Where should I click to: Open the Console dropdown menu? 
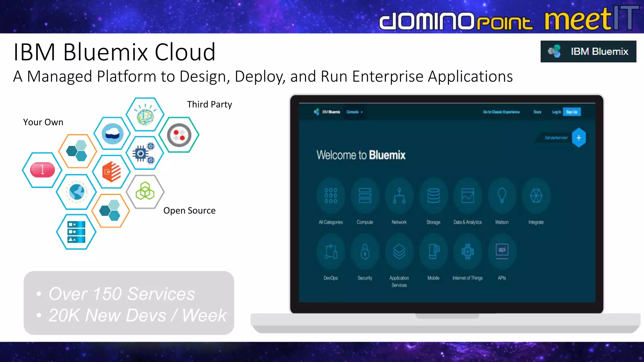tap(354, 112)
